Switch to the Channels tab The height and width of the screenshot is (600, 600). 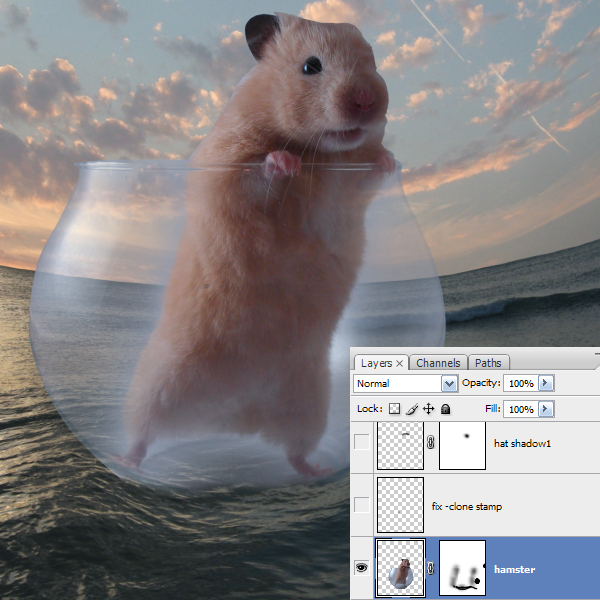click(x=438, y=363)
